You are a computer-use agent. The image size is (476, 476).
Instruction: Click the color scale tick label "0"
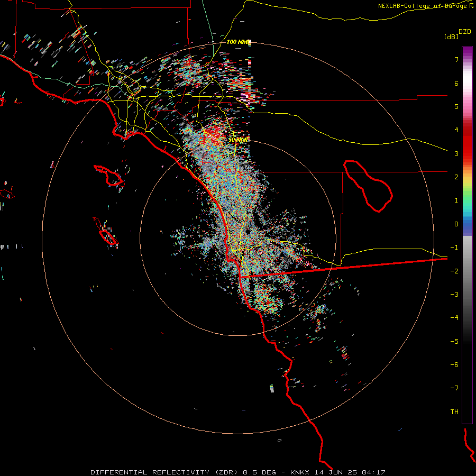(x=456, y=224)
